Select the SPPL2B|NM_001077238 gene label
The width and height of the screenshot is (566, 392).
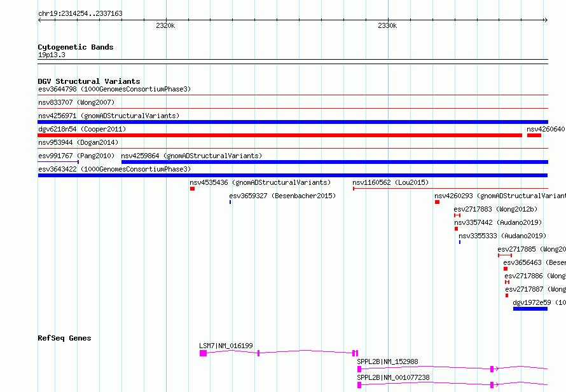click(393, 377)
